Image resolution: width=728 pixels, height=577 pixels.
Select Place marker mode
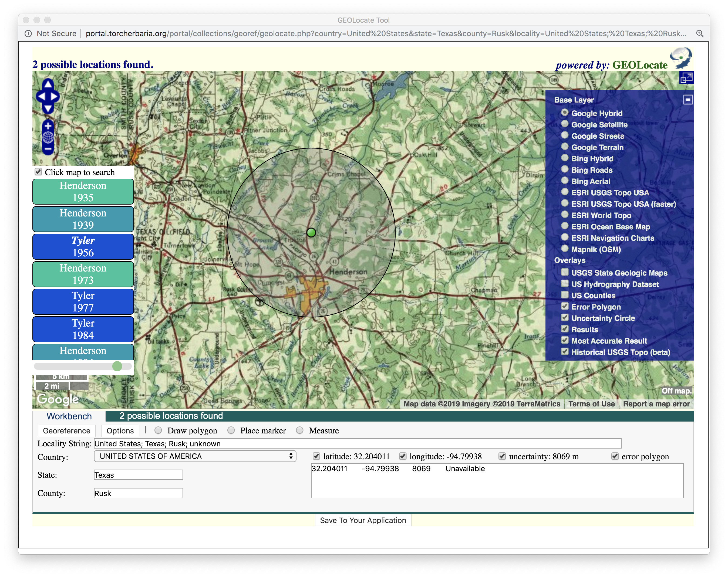click(231, 430)
